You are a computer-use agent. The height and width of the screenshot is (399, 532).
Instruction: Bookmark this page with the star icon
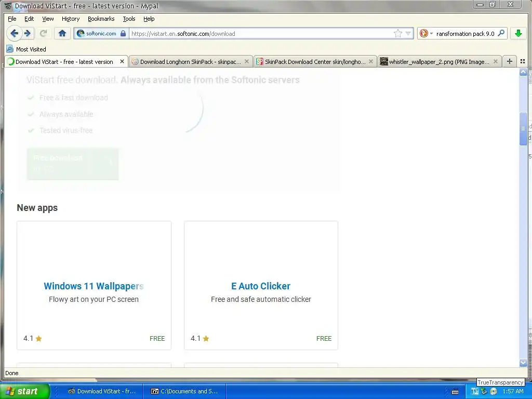pos(398,33)
